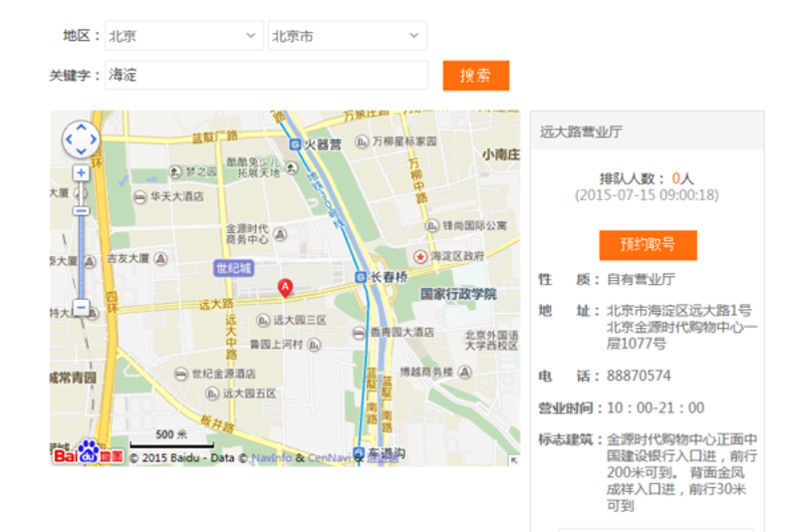Zoom out with the map minus button
This screenshot has height=532, width=797.
coord(81,307)
